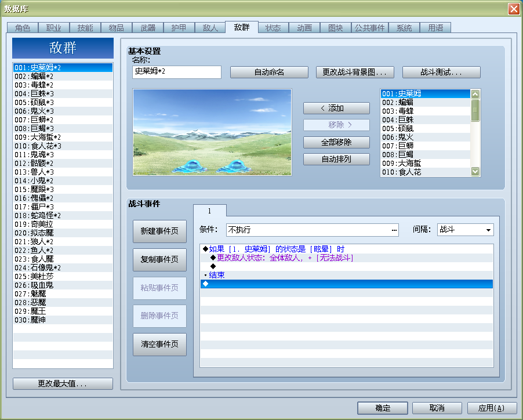523x420 pixels.
Task: Select enemy 009:大海蜇 in right list
Action: pyautogui.click(x=425, y=163)
